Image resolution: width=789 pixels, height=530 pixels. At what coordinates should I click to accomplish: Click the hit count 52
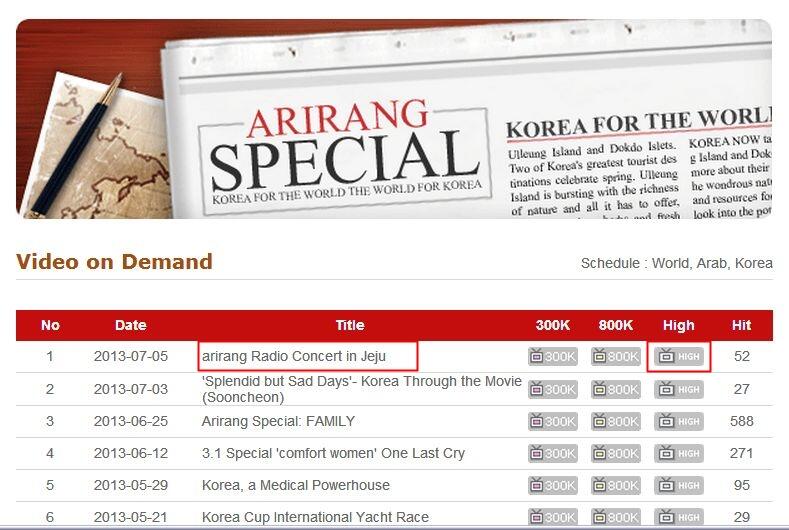point(742,356)
